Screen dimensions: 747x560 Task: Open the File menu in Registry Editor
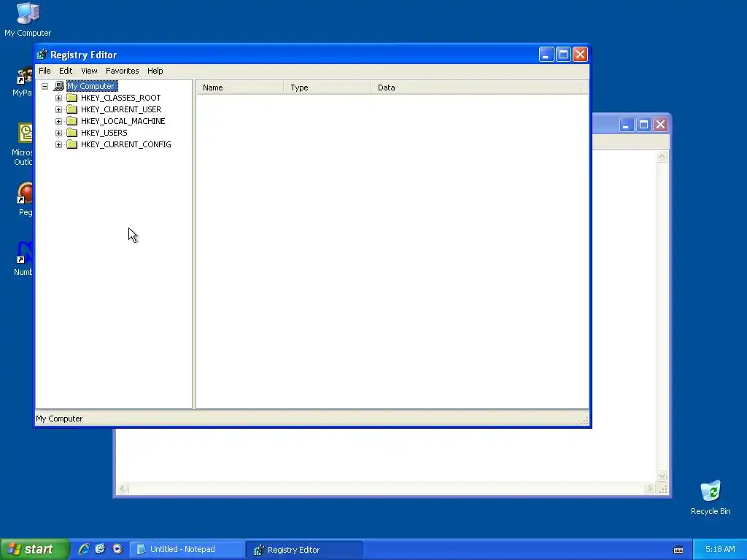pyautogui.click(x=44, y=71)
